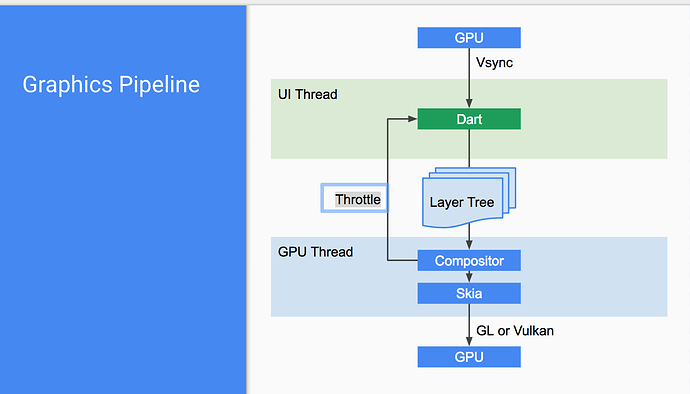Image resolution: width=690 pixels, height=394 pixels.
Task: Click the bottom GPU box
Action: pos(469,357)
